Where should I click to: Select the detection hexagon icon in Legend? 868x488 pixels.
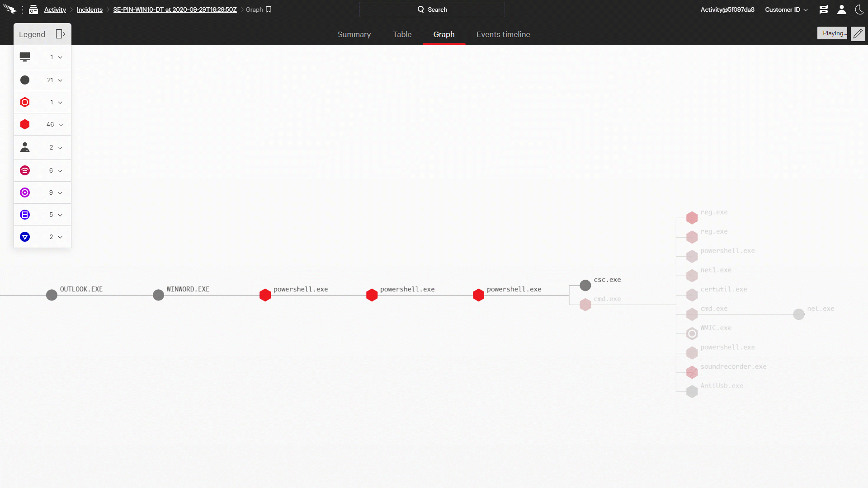pyautogui.click(x=25, y=124)
